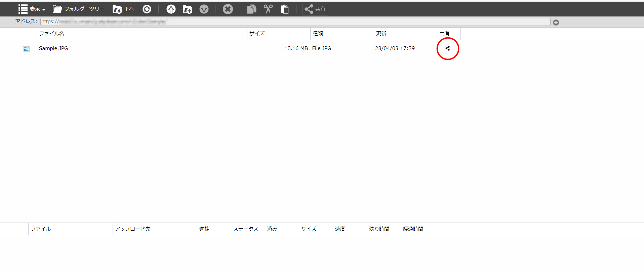Click the share icon for Sample.JPG
Screen dimensions: 644x274
(448, 48)
